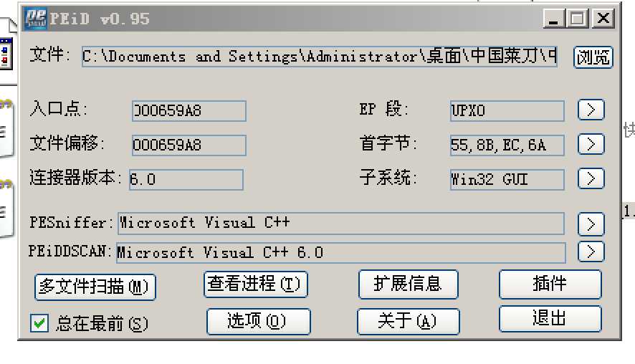635x364 pixels.
Task: Click the browse (浏览) button
Action: (593, 57)
